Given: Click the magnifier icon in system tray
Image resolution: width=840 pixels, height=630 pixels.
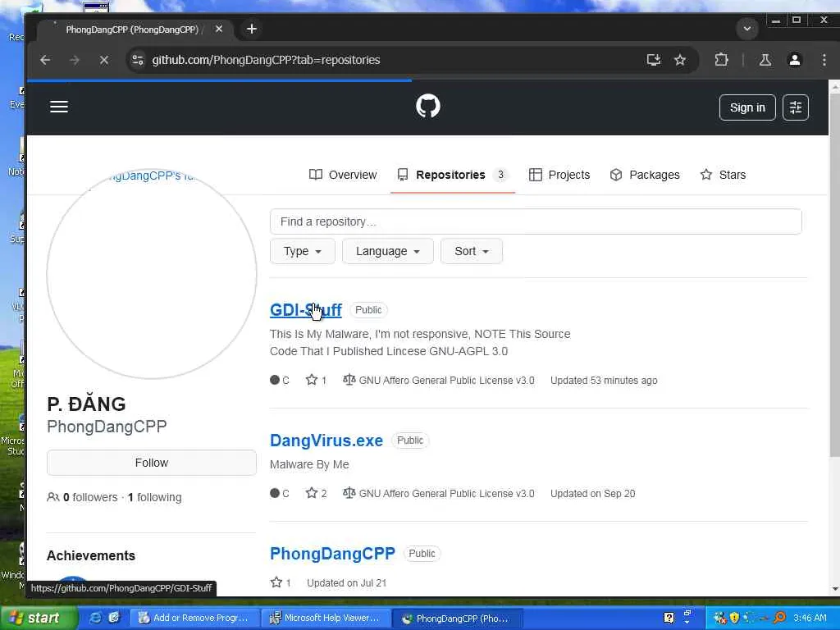Looking at the screenshot, I should pos(780,618).
